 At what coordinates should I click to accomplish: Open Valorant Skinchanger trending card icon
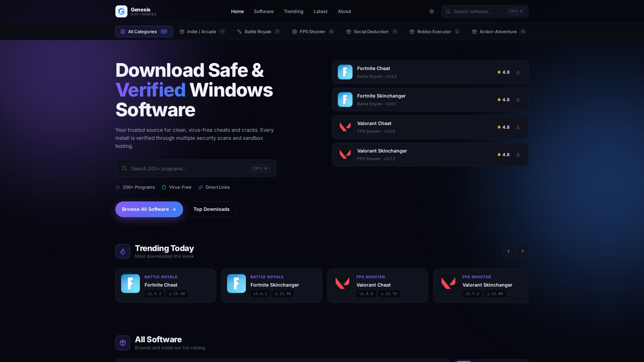[x=448, y=284]
